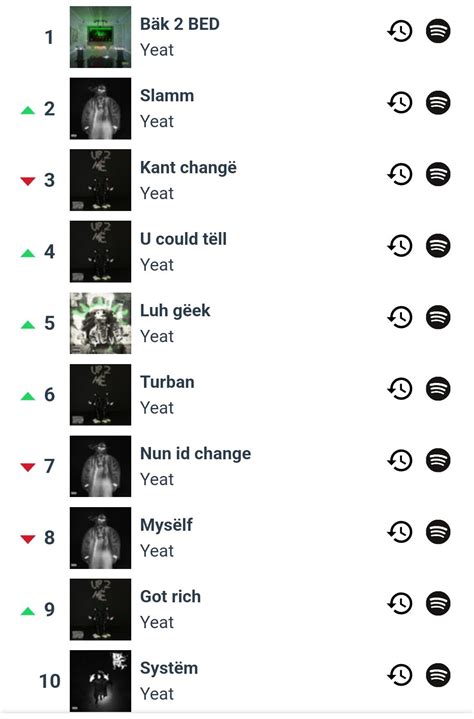Open Spotify icon for Nun id change
The image size is (474, 719).
pos(438,460)
